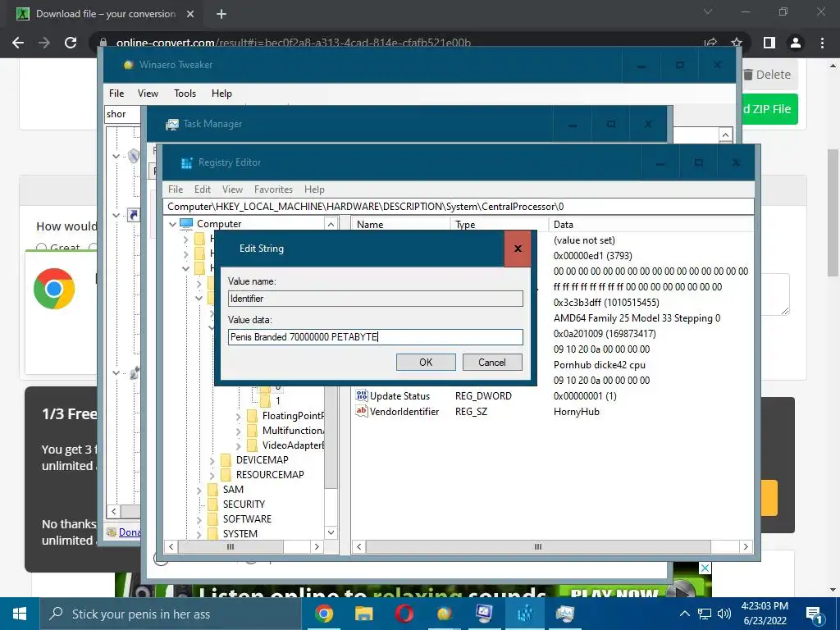Click the registry tree scroll-down arrow

(x=331, y=532)
